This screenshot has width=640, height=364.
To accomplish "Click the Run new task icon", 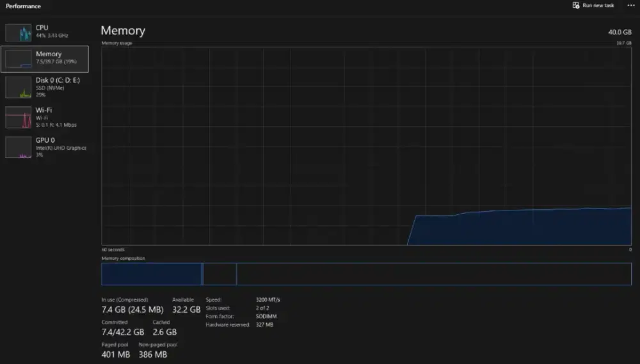I will tap(576, 6).
